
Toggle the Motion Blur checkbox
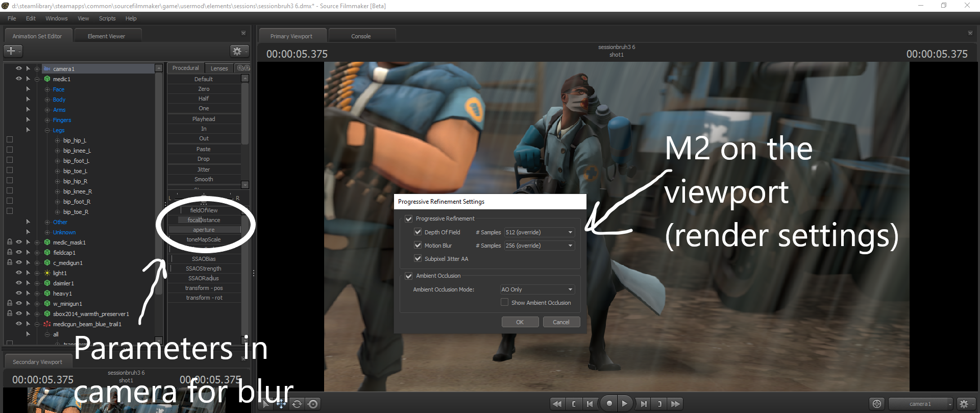pos(418,245)
